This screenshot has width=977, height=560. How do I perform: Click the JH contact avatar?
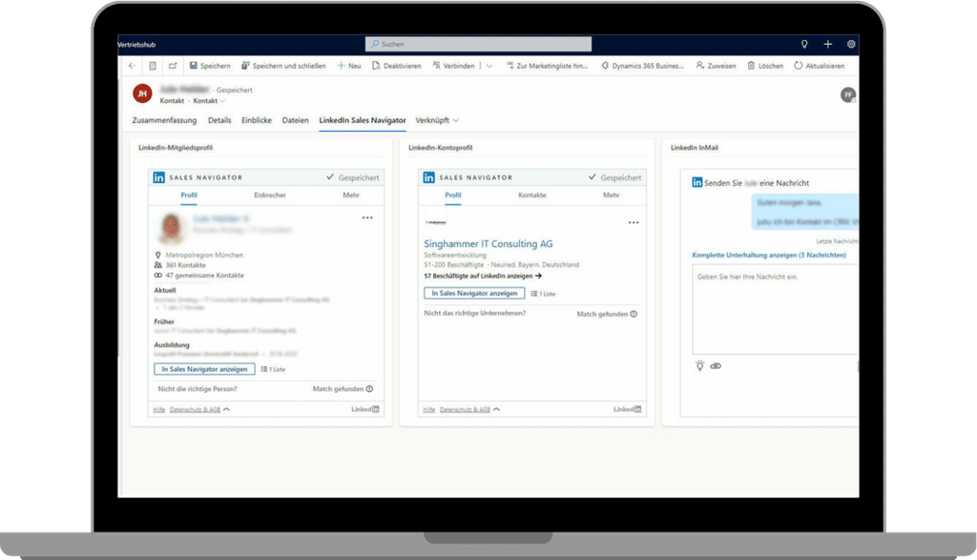click(x=142, y=93)
